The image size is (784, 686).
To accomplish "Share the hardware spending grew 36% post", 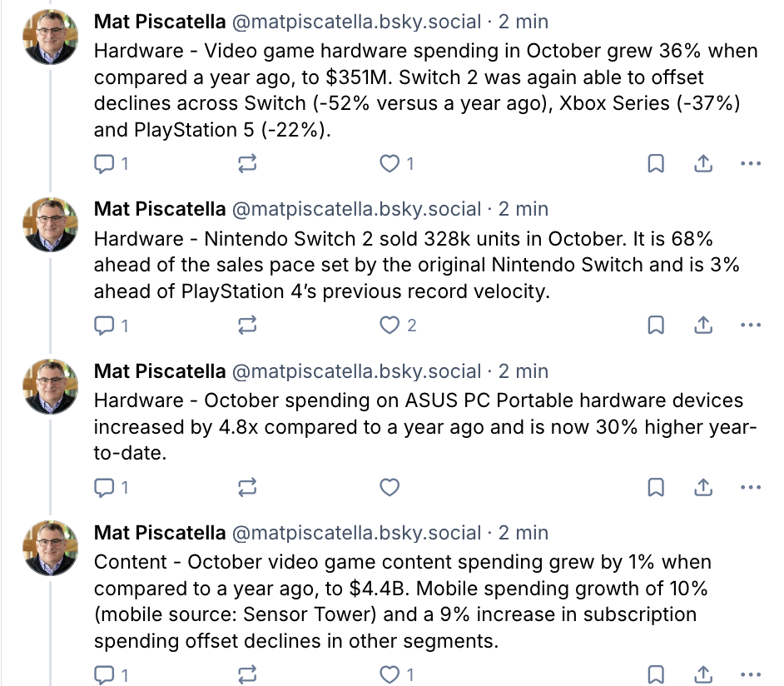I will click(702, 164).
